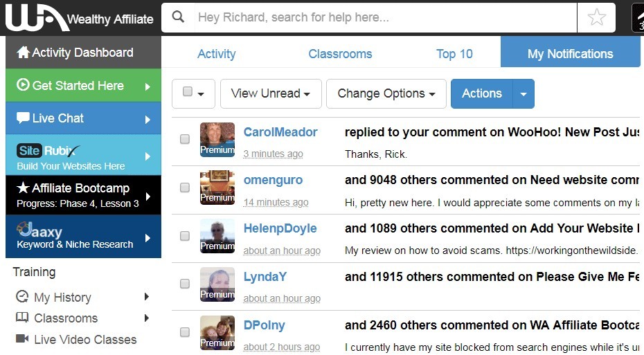Image resolution: width=644 pixels, height=355 pixels.
Task: Click the Affiliate Bootcamp star icon
Action: click(23, 188)
